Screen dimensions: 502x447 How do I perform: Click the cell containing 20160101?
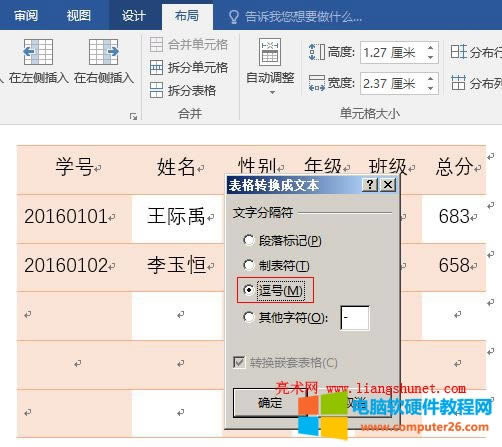click(x=74, y=218)
